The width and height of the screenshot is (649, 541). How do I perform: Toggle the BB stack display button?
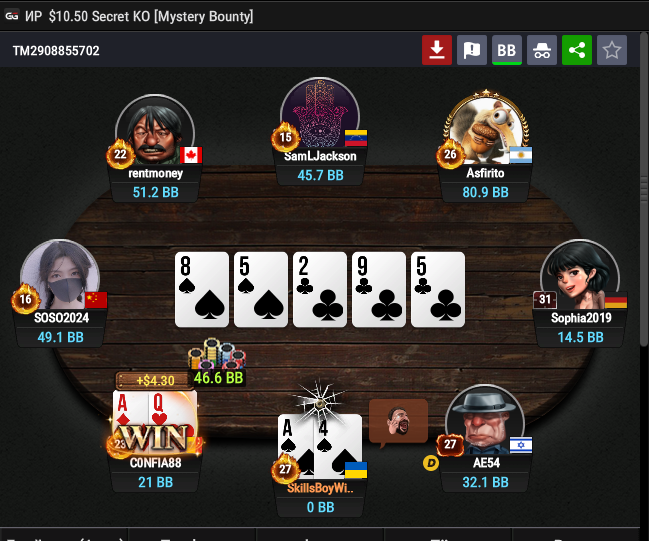(507, 50)
